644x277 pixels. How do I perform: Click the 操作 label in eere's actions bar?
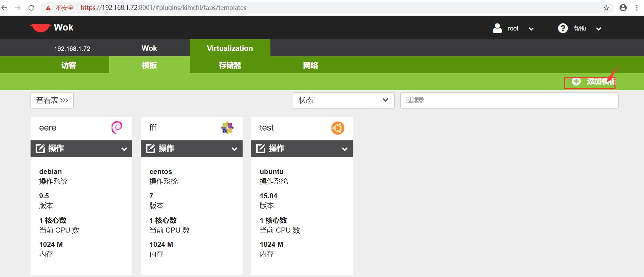(56, 149)
